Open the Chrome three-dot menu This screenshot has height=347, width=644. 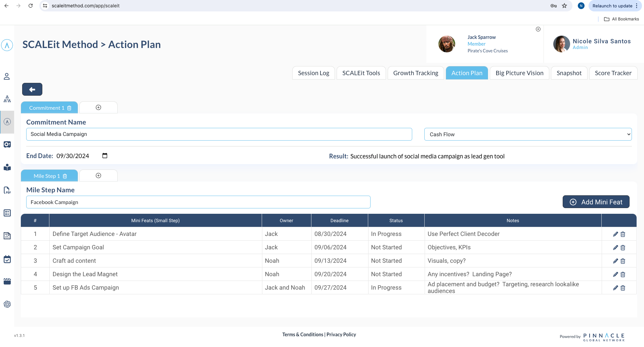coord(637,6)
